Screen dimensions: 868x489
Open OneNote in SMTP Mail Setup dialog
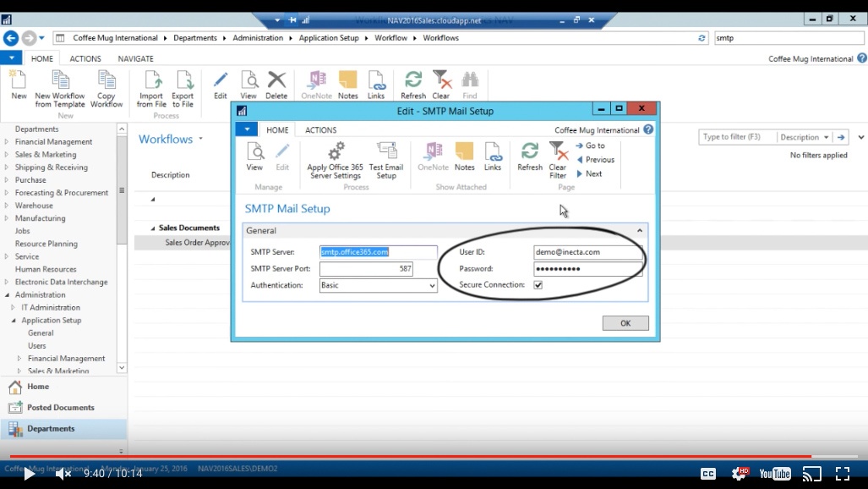[x=433, y=156]
